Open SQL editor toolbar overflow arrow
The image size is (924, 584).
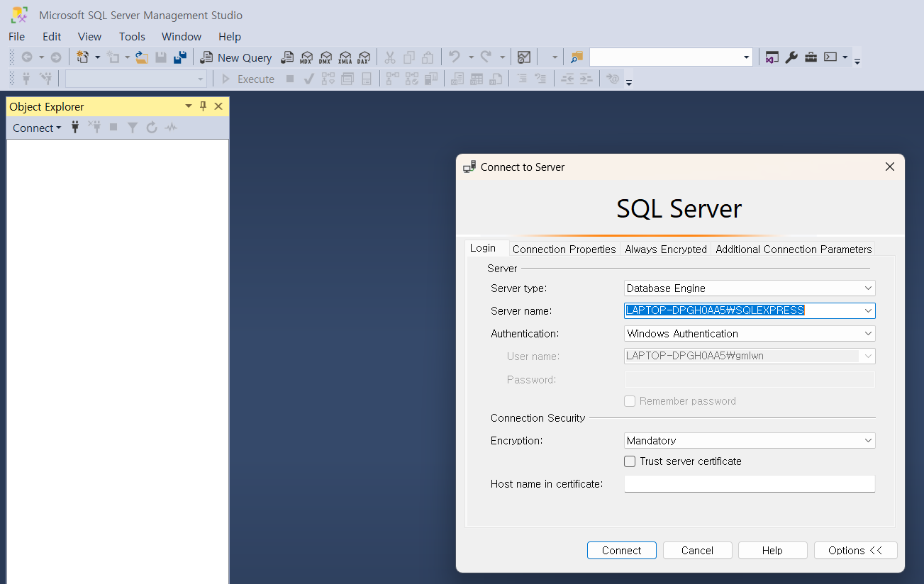point(629,82)
